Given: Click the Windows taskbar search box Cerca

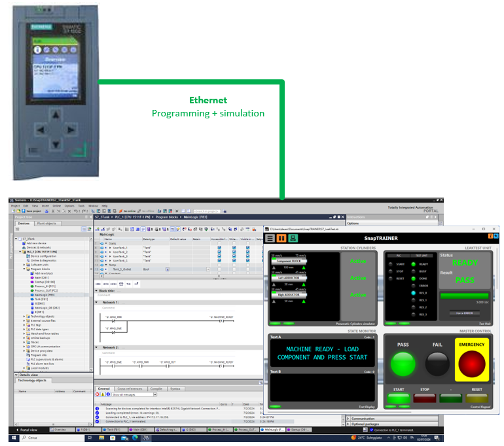Looking at the screenshot, I should click(x=52, y=437).
